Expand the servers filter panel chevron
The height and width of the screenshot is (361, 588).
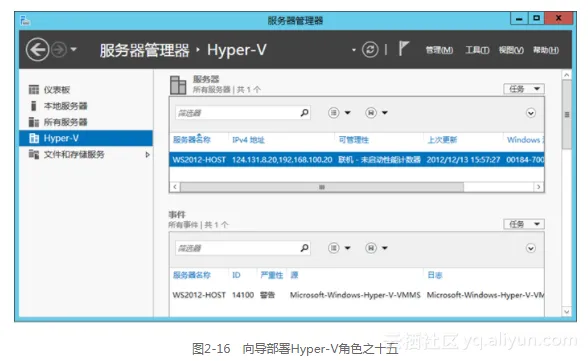531,113
